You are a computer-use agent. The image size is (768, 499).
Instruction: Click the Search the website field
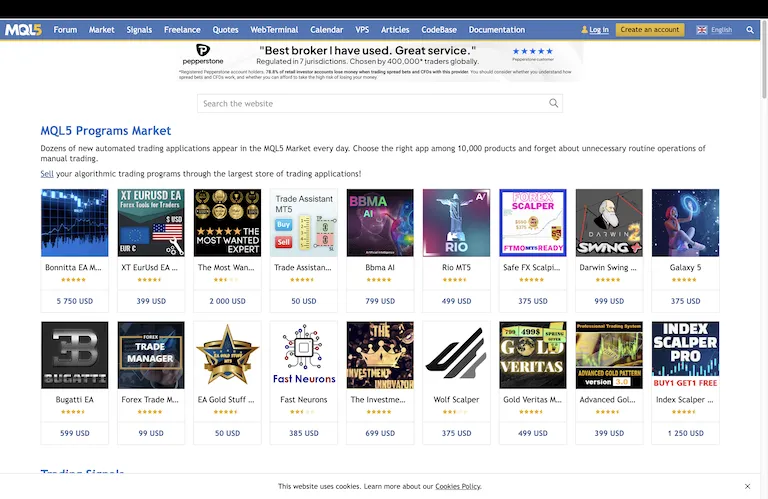tap(370, 103)
